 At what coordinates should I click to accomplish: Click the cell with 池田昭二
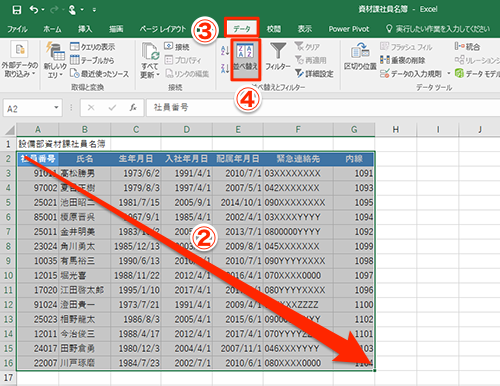85,202
